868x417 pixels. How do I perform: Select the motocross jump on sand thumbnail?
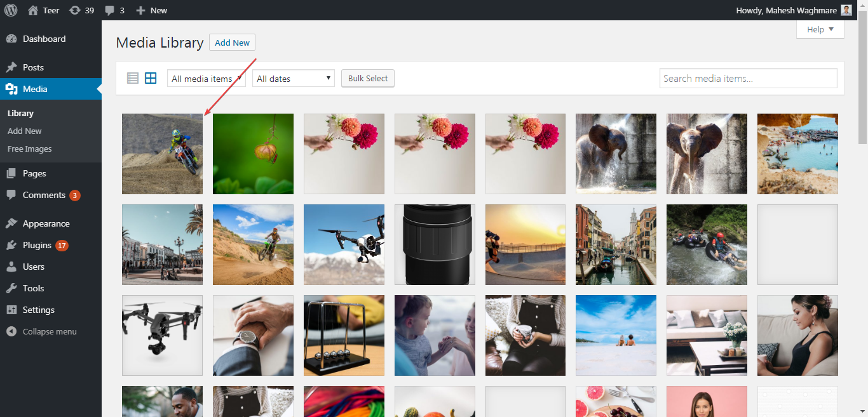pos(253,244)
